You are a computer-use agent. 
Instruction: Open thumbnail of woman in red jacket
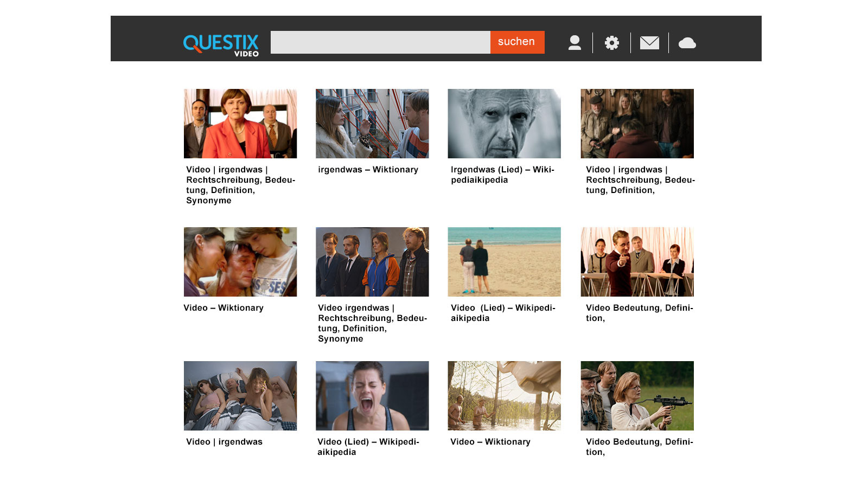click(x=240, y=124)
